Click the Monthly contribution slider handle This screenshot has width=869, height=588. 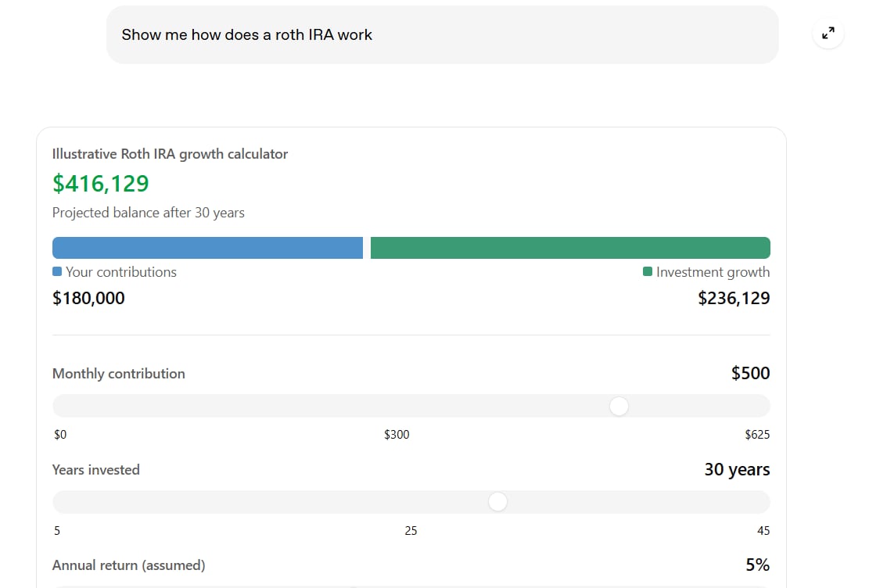619,407
